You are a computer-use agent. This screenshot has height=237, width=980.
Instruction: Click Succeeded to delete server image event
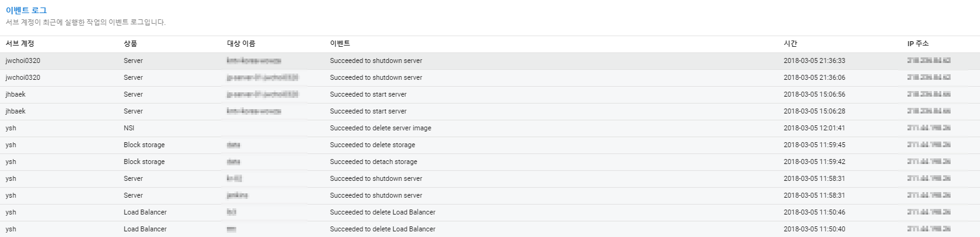[381, 128]
